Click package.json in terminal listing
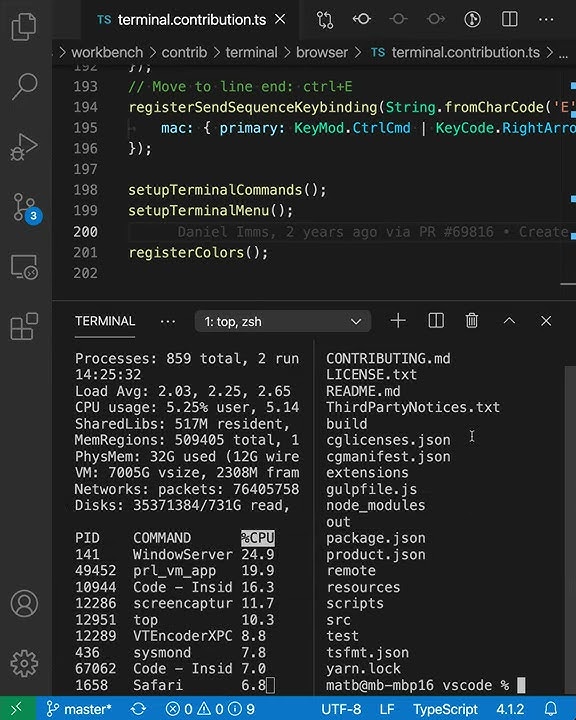Screen dimensions: 576x720 376,538
